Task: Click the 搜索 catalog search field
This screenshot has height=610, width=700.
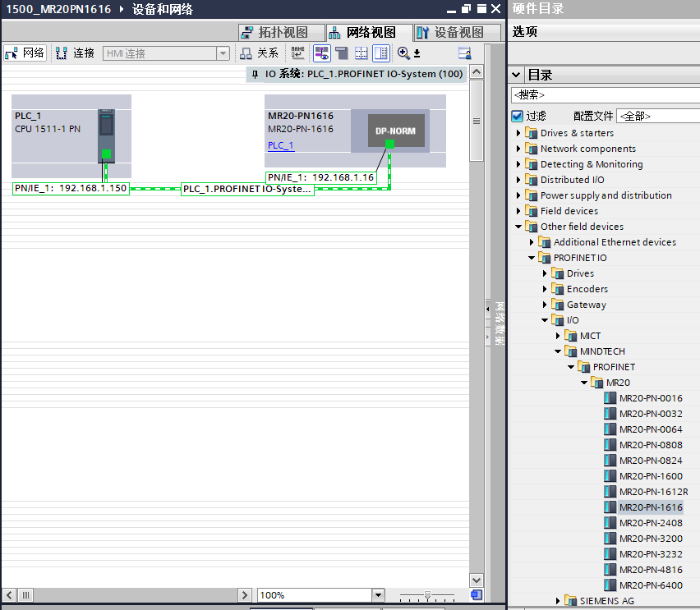Action: coord(605,94)
